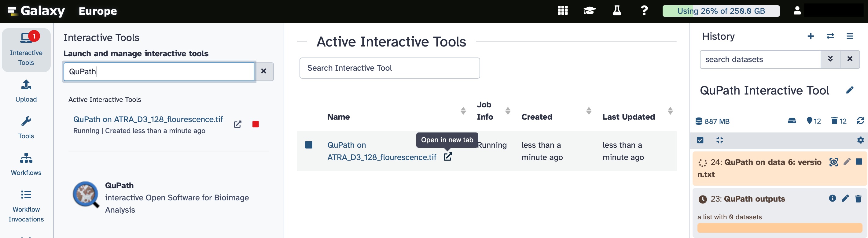Edit the history name with pencil icon

(850, 90)
